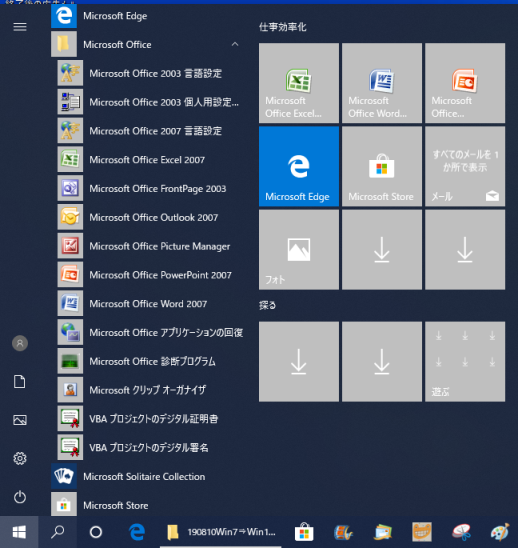
Task: Launch Microsoft Office アプリケーションの回復
Action: click(150, 332)
